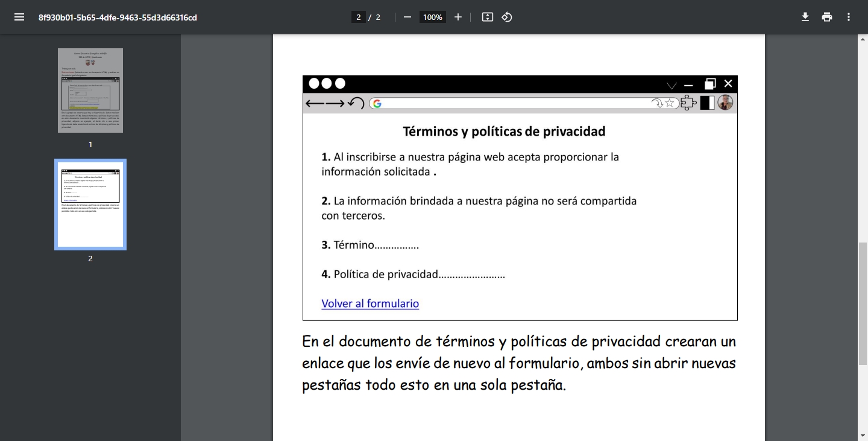This screenshot has height=441, width=868.
Task: Click the mock browser back arrow
Action: click(315, 103)
